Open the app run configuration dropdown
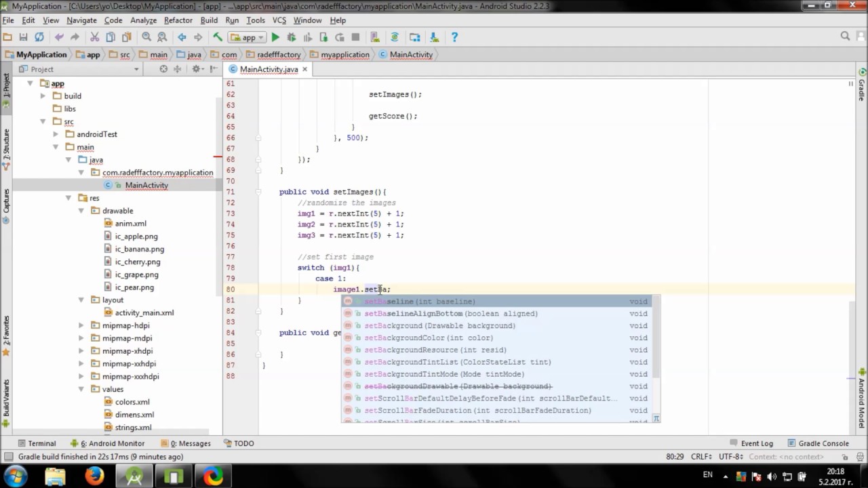The image size is (868, 488). coord(248,37)
